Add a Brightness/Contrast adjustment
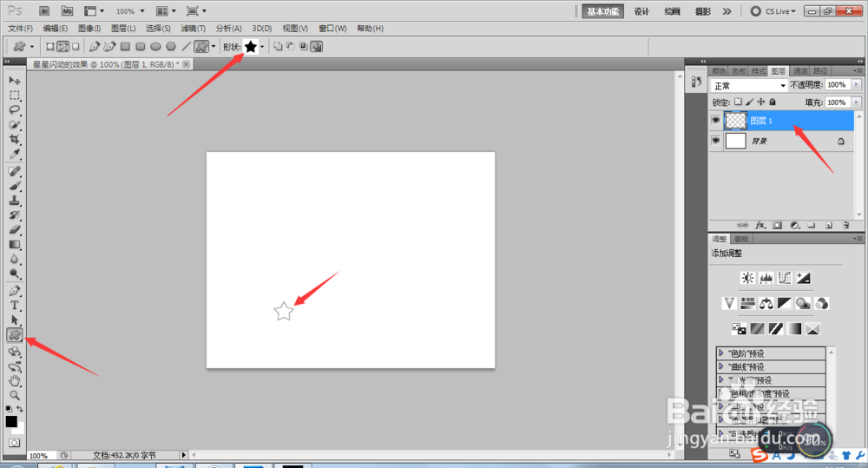 (748, 278)
